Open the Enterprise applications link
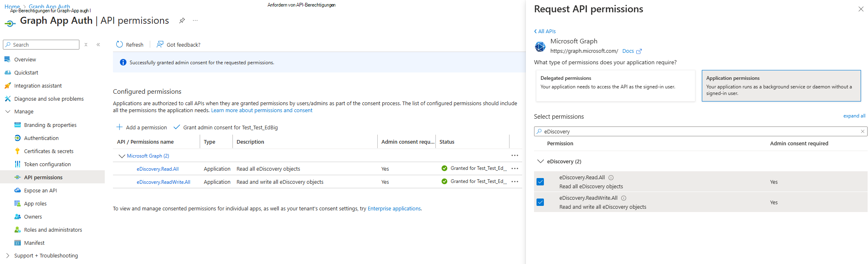 [x=394, y=208]
